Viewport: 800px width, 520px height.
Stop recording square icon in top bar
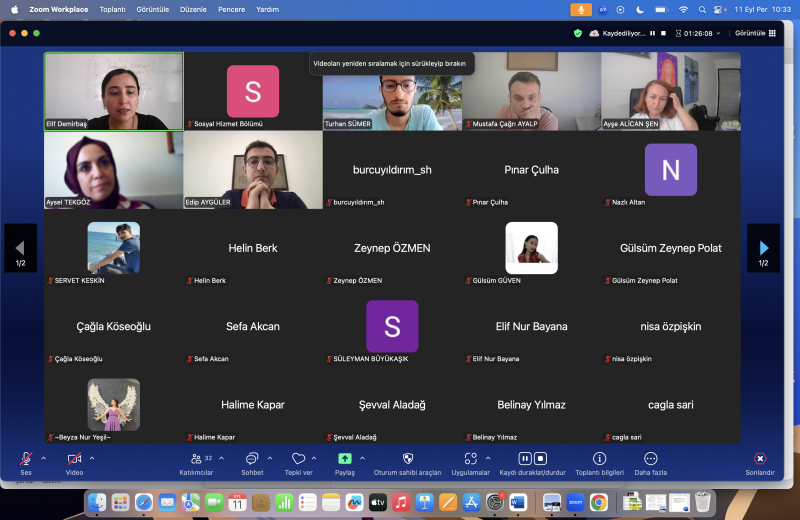tap(663, 33)
